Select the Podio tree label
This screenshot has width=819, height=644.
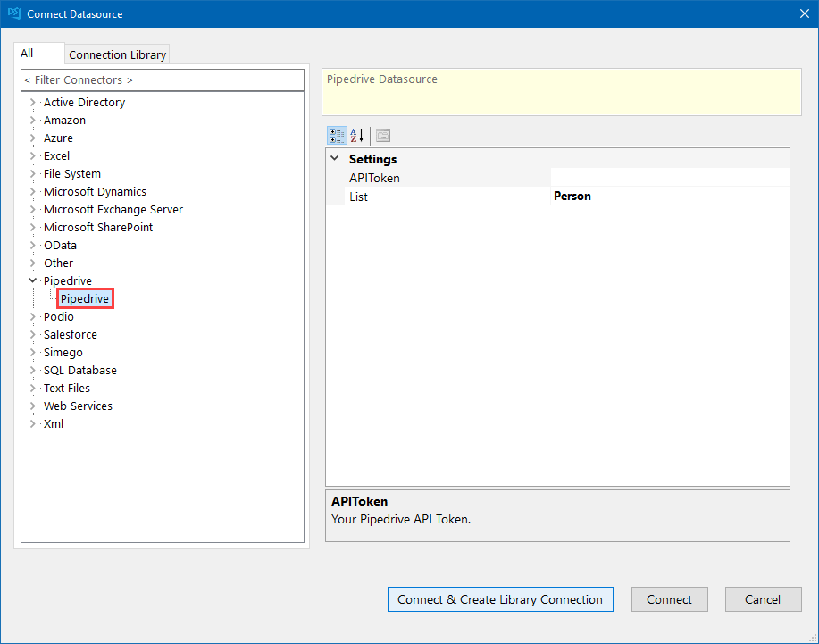(x=59, y=316)
